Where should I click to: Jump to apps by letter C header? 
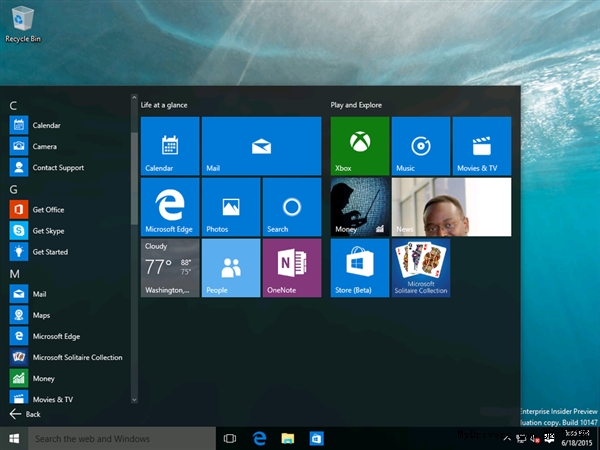pyautogui.click(x=13, y=106)
